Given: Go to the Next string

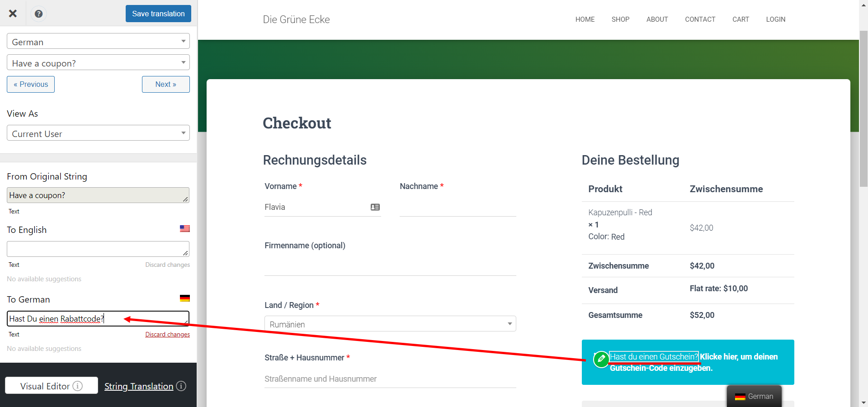Looking at the screenshot, I should pos(166,85).
